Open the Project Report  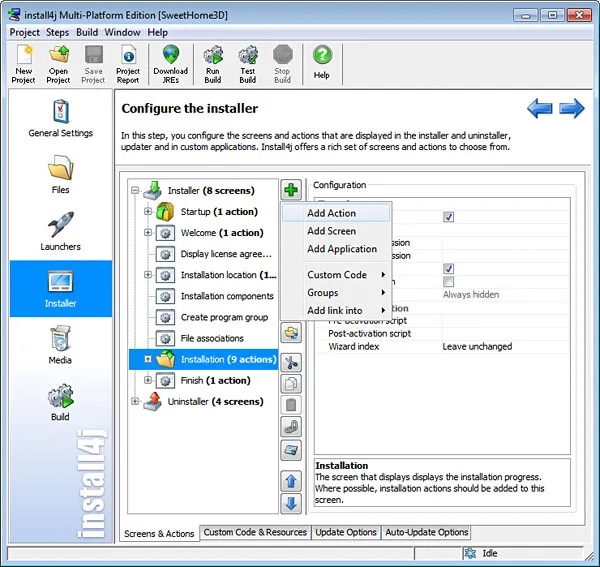coord(128,64)
